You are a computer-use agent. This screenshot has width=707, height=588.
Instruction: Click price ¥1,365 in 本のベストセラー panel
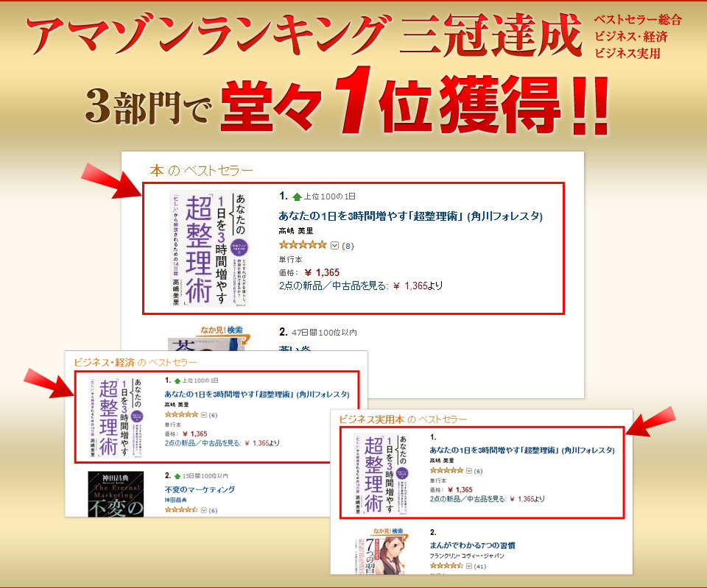pyautogui.click(x=322, y=272)
